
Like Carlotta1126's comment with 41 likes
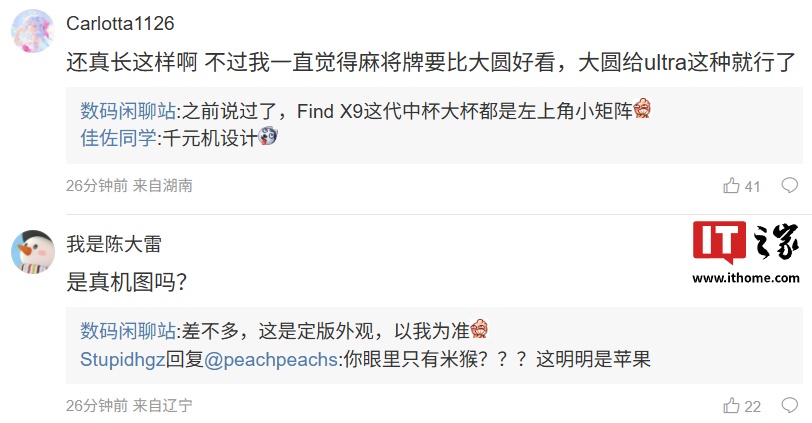[741, 186]
